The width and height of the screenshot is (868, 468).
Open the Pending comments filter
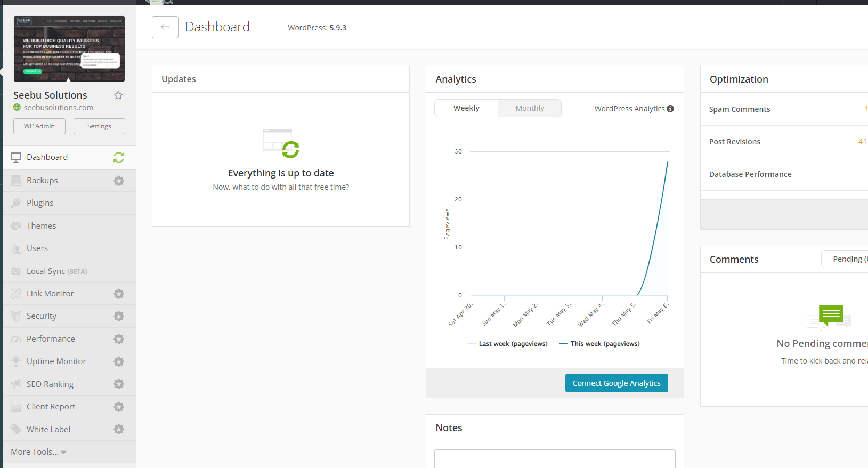pos(847,259)
